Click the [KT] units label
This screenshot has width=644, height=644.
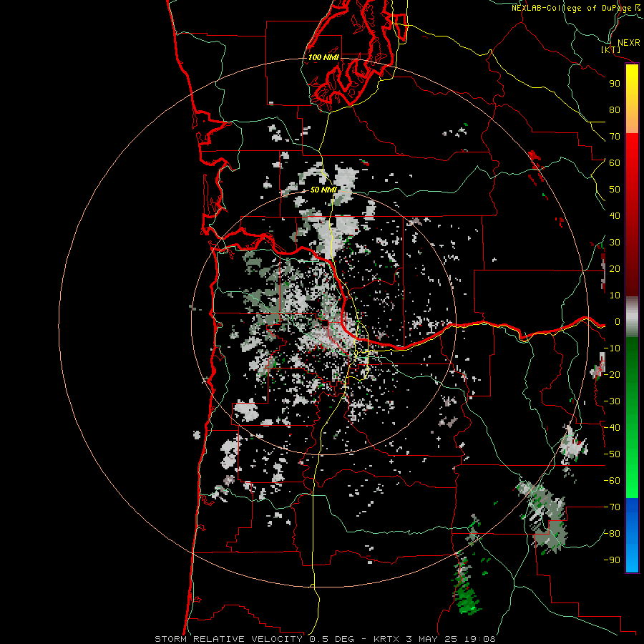click(611, 49)
